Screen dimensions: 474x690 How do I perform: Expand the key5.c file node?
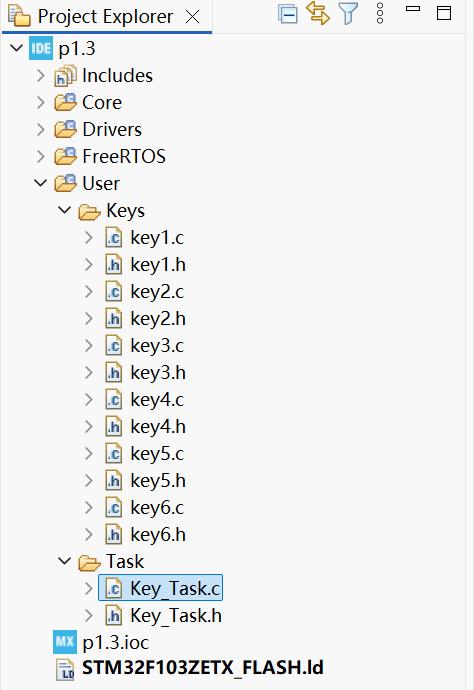(x=89, y=454)
